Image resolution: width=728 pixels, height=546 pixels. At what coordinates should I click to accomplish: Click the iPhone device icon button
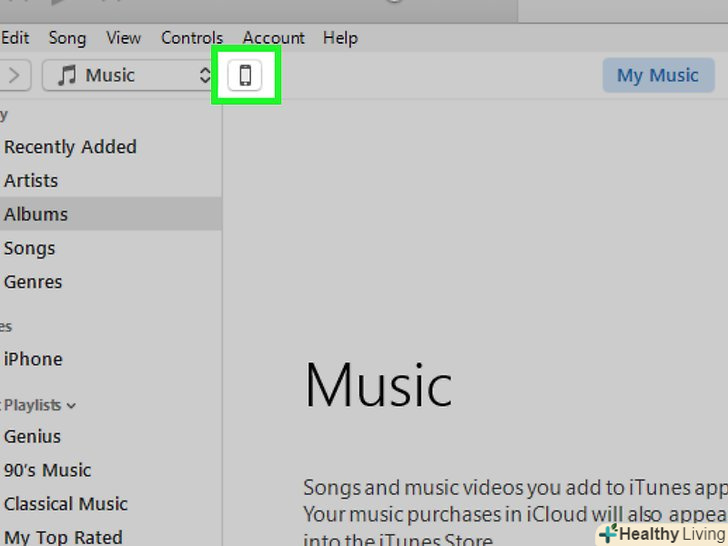pyautogui.click(x=245, y=75)
